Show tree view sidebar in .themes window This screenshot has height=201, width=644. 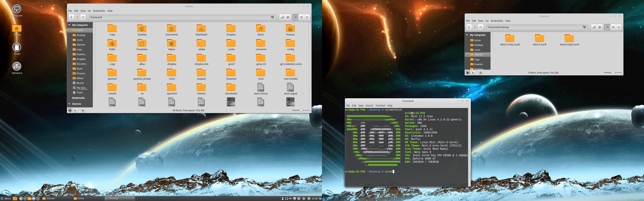[x=473, y=73]
